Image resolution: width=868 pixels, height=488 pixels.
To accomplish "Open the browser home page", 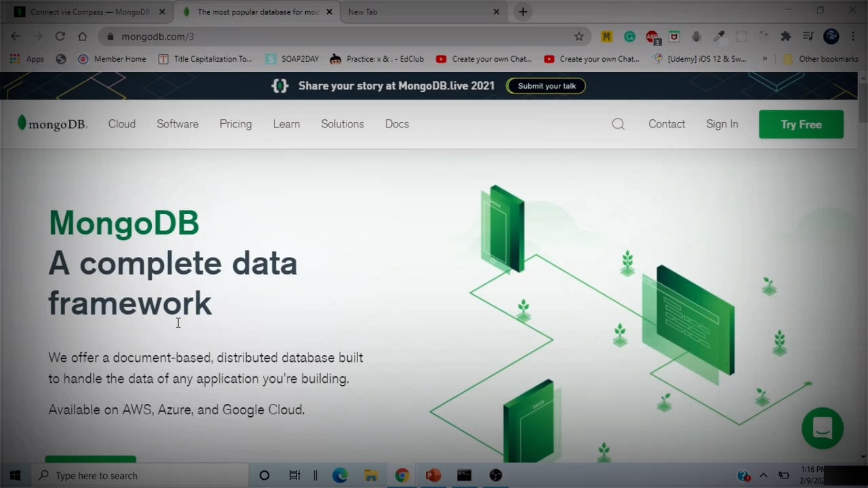I will pyautogui.click(x=82, y=37).
